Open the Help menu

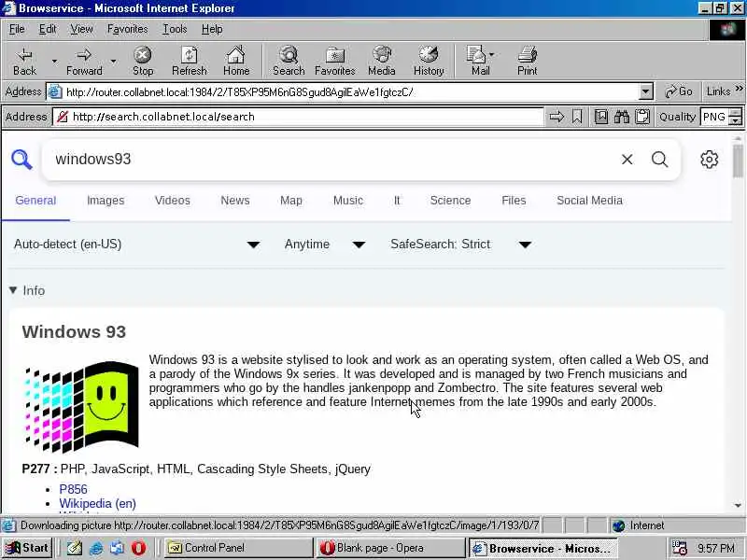212,29
